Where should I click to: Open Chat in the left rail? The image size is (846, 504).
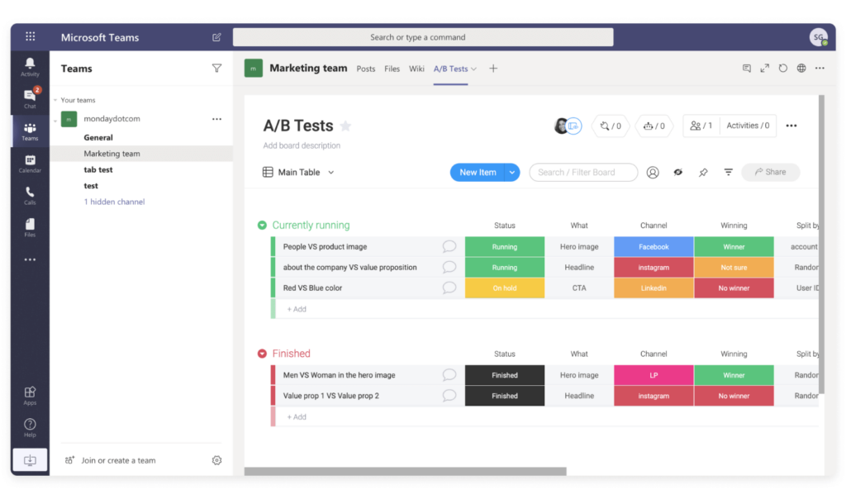pos(30,99)
